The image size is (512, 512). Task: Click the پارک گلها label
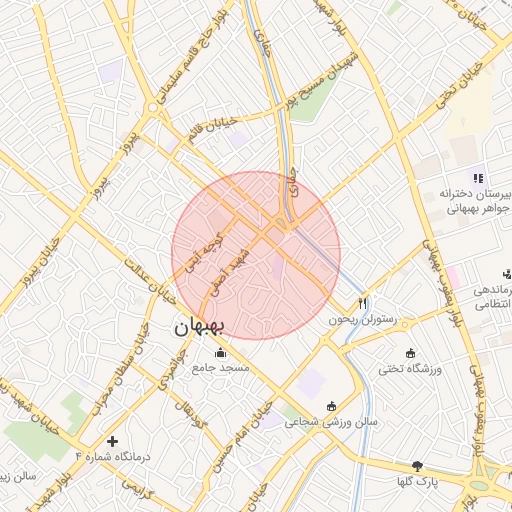[x=417, y=482]
